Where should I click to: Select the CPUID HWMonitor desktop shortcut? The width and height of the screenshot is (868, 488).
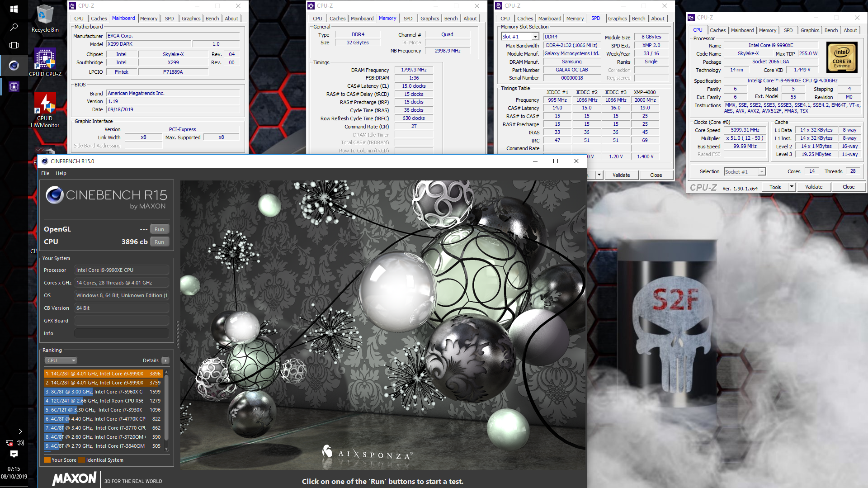pyautogui.click(x=45, y=110)
